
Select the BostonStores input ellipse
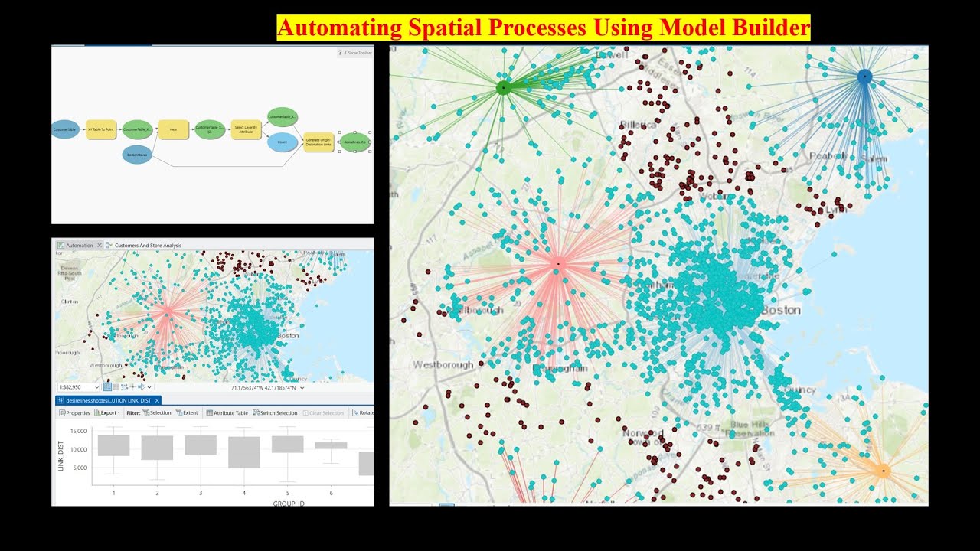138,155
